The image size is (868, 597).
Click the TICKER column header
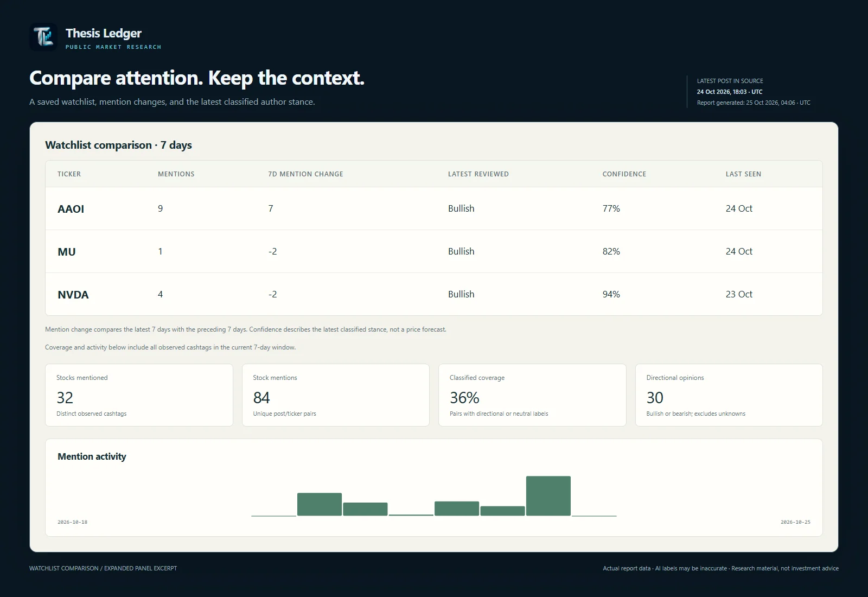pos(69,174)
